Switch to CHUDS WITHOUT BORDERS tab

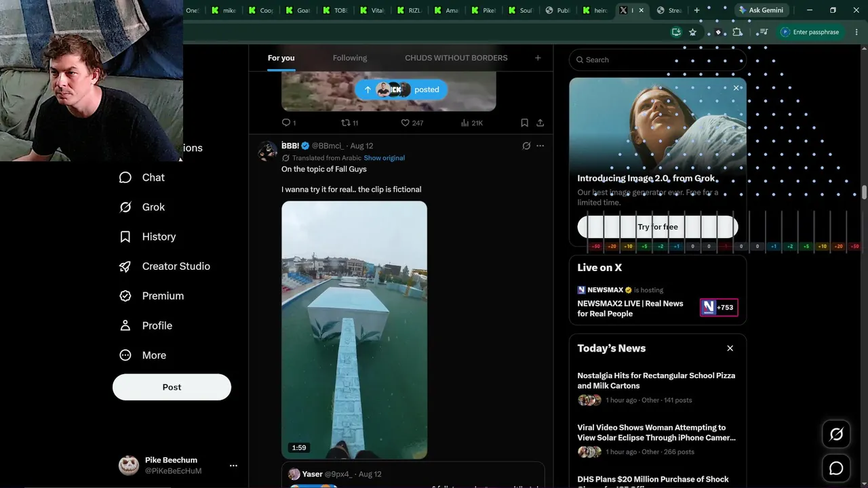(x=456, y=58)
